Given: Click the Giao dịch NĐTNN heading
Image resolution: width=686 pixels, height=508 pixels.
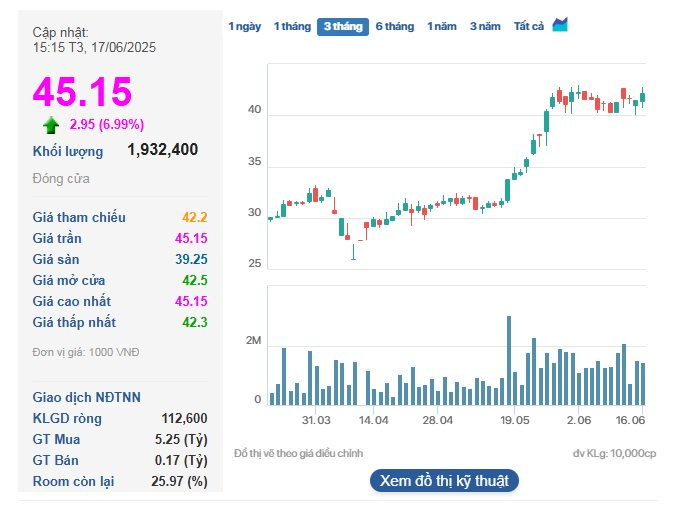Looking at the screenshot, I should pyautogui.click(x=87, y=397).
